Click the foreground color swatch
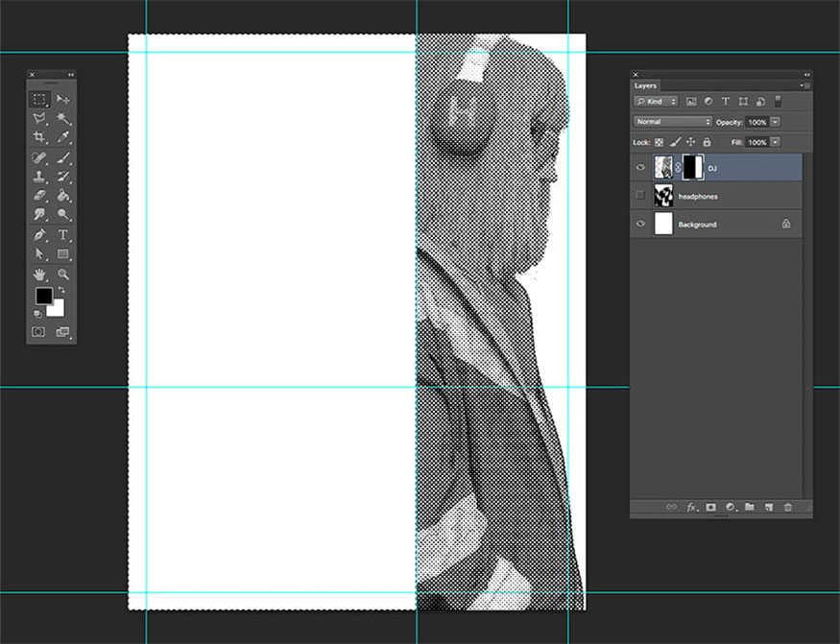Screen dimensions: 840x644 [x=43, y=296]
